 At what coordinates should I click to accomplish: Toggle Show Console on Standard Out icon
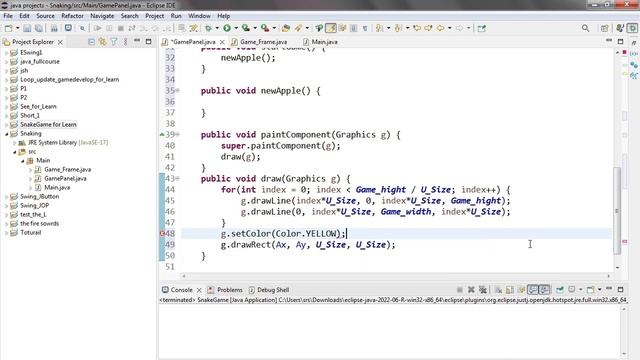coord(533,289)
